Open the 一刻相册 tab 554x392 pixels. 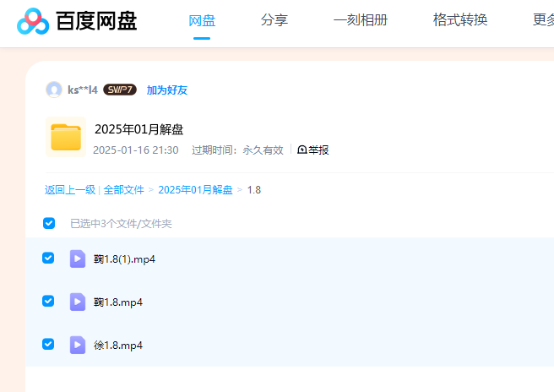point(361,19)
